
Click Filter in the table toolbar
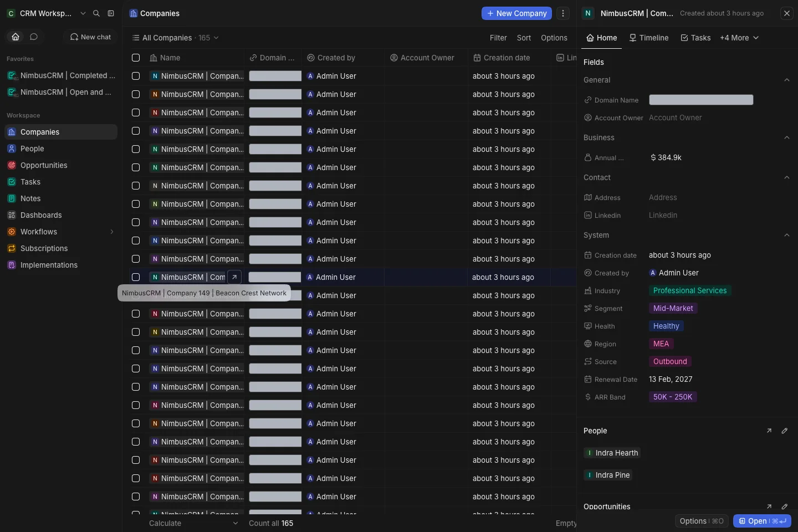pyautogui.click(x=498, y=38)
